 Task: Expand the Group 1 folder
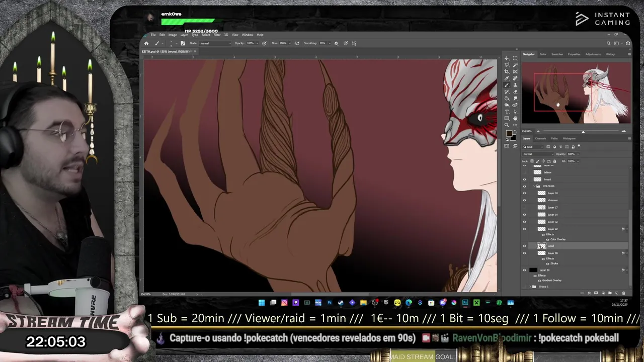pyautogui.click(x=530, y=287)
